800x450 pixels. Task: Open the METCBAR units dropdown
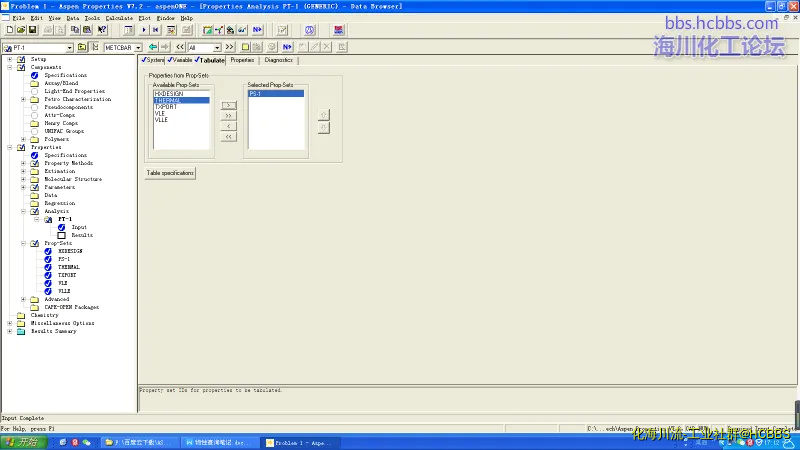[138, 47]
